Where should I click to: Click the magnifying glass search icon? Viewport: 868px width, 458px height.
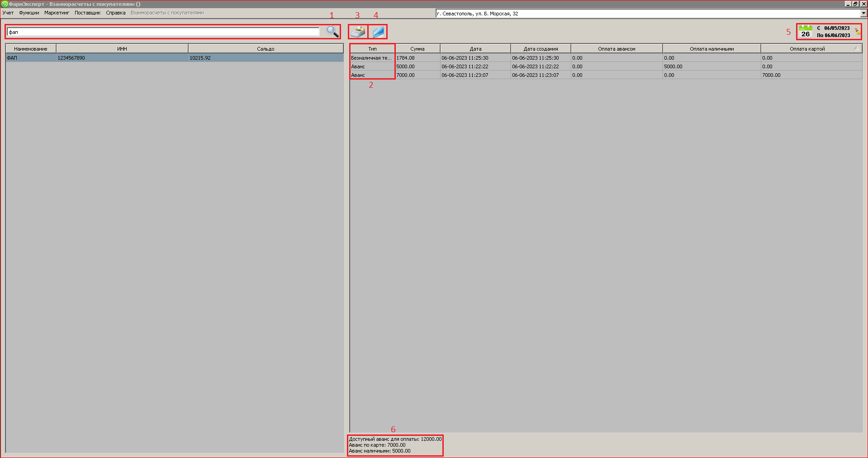click(332, 32)
